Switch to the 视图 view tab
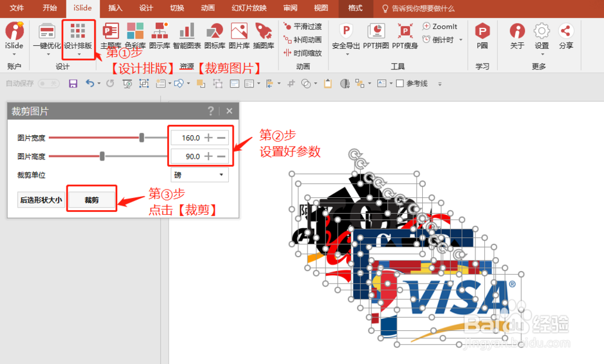Viewport: 604px width, 364px height. 321,8
